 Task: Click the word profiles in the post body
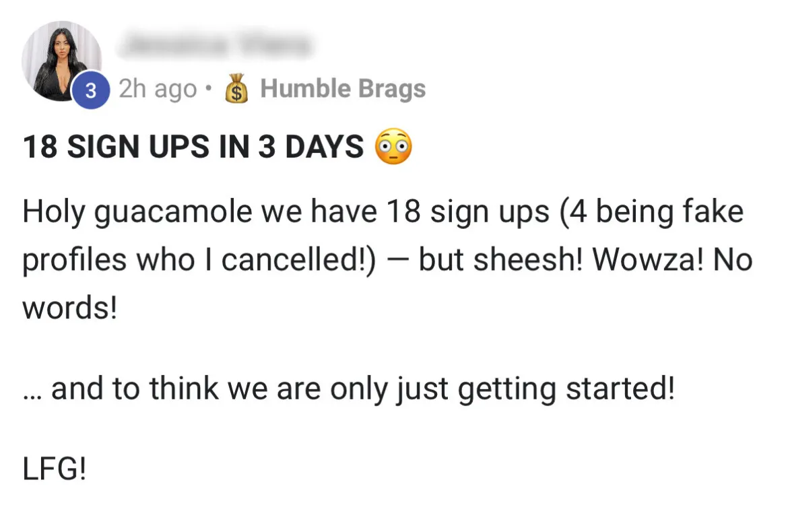point(73,260)
